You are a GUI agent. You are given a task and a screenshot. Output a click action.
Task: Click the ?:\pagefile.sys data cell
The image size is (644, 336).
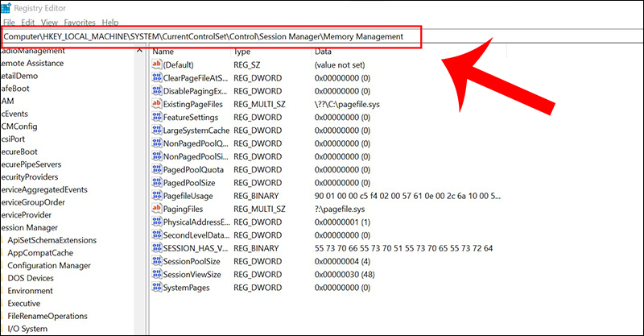(340, 209)
